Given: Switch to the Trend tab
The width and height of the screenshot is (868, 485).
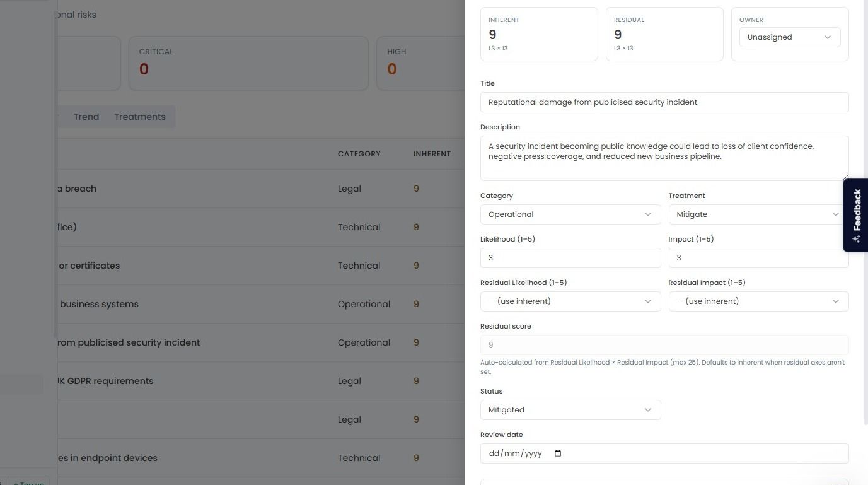Looking at the screenshot, I should (x=86, y=117).
